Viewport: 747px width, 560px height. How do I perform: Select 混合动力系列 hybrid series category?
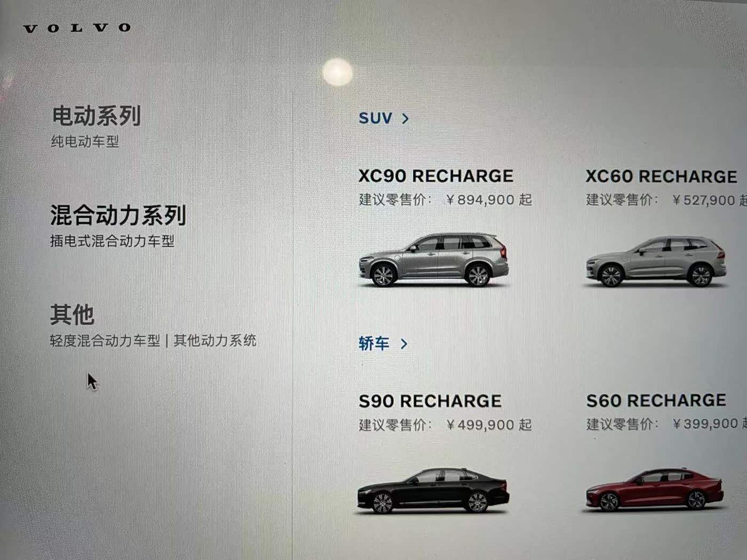pyautogui.click(x=118, y=215)
